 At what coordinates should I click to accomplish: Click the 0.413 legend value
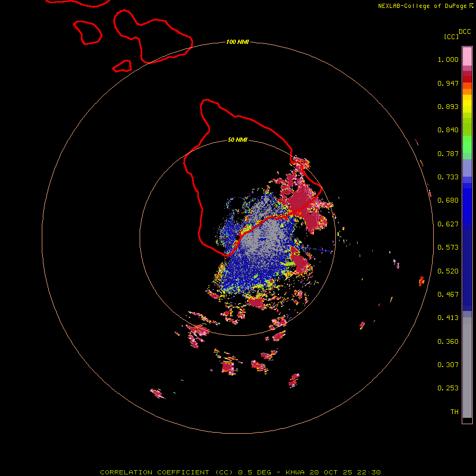coord(448,318)
